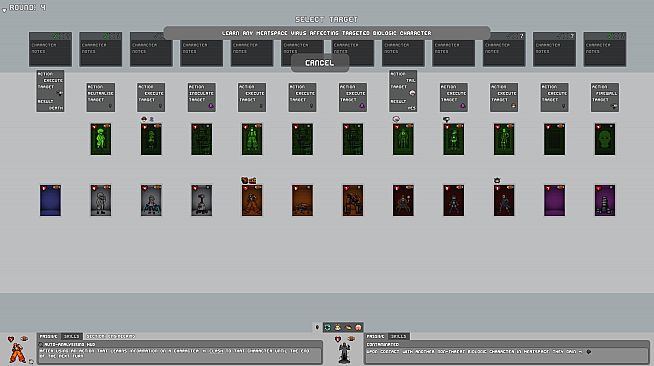Screen dimensions: 654x366
Task: Open the Sector Engineering tab
Action: tap(111, 336)
